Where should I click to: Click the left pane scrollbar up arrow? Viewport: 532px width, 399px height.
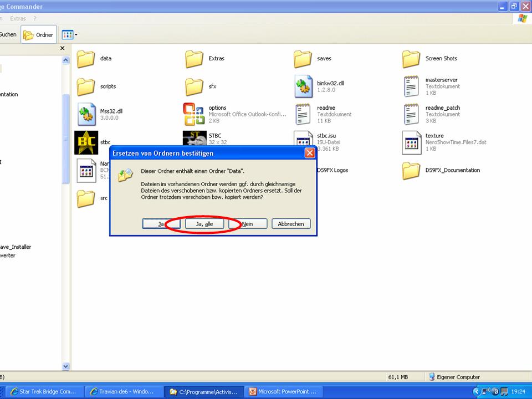tap(66, 60)
